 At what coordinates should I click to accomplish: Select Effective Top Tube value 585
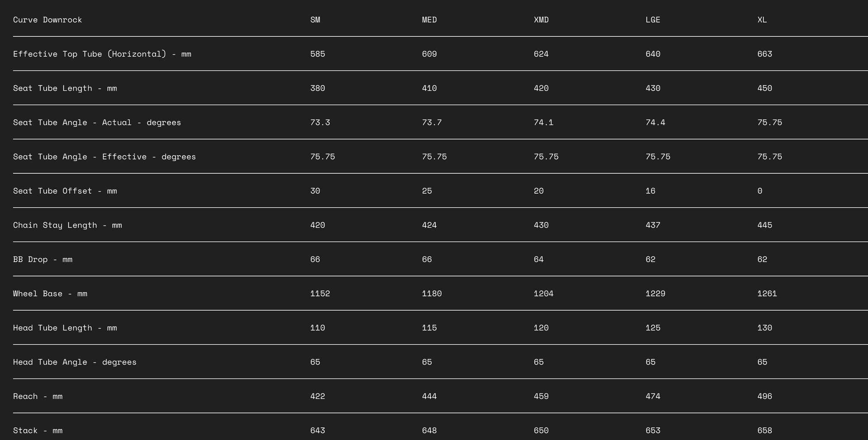pyautogui.click(x=317, y=54)
